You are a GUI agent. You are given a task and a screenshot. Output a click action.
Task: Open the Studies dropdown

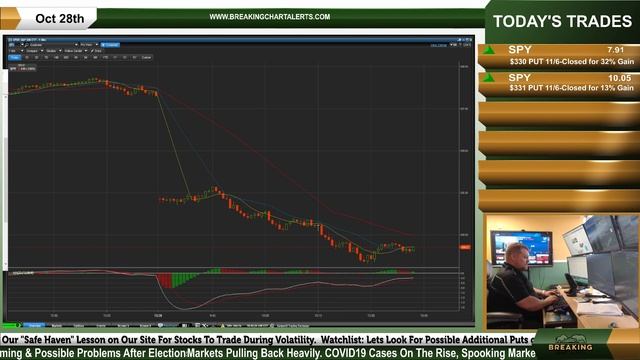tap(53, 51)
